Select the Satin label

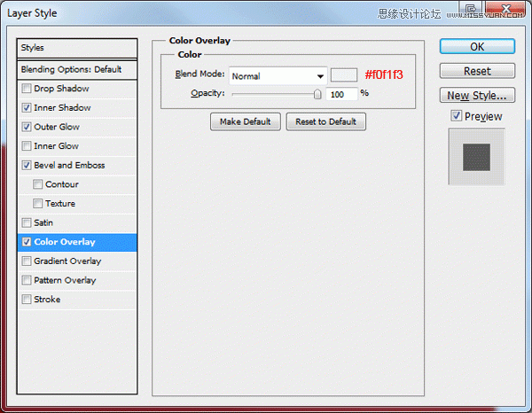[x=43, y=222]
